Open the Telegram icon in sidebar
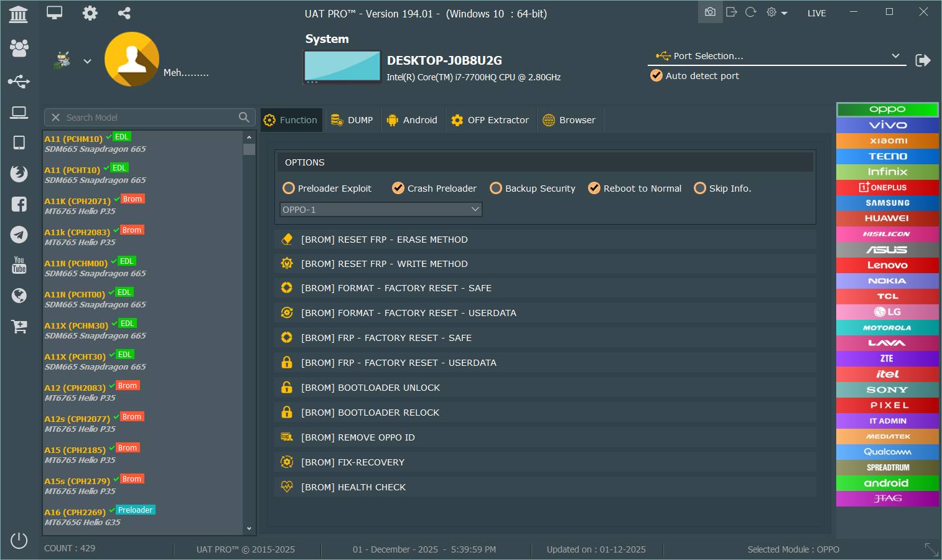Viewport: 942px width, 560px height. click(19, 235)
